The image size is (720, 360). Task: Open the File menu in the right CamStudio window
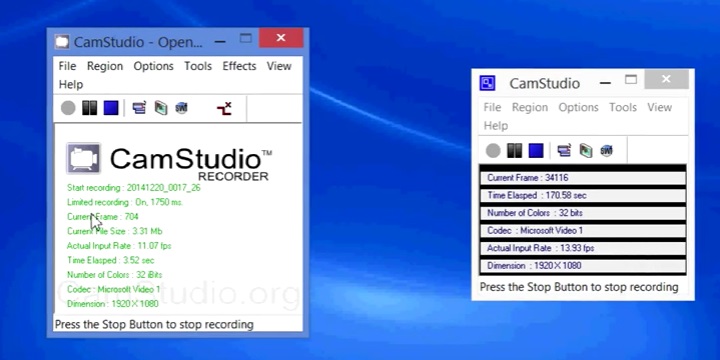tap(492, 107)
